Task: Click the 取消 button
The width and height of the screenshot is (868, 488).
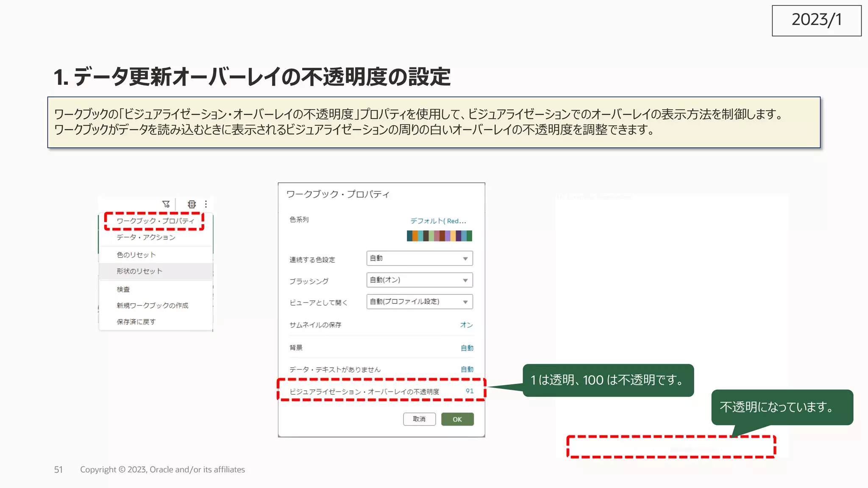Action: (419, 419)
